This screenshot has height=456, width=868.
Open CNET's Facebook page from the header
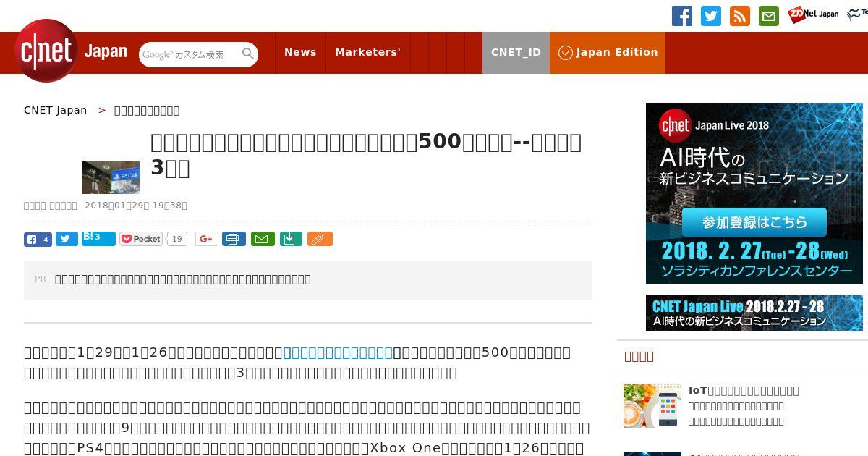[682, 16]
